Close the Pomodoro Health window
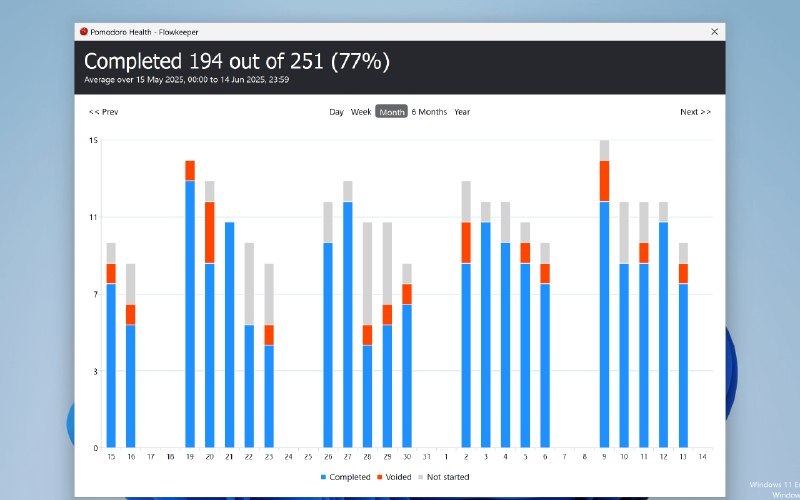800x500 pixels. point(714,32)
